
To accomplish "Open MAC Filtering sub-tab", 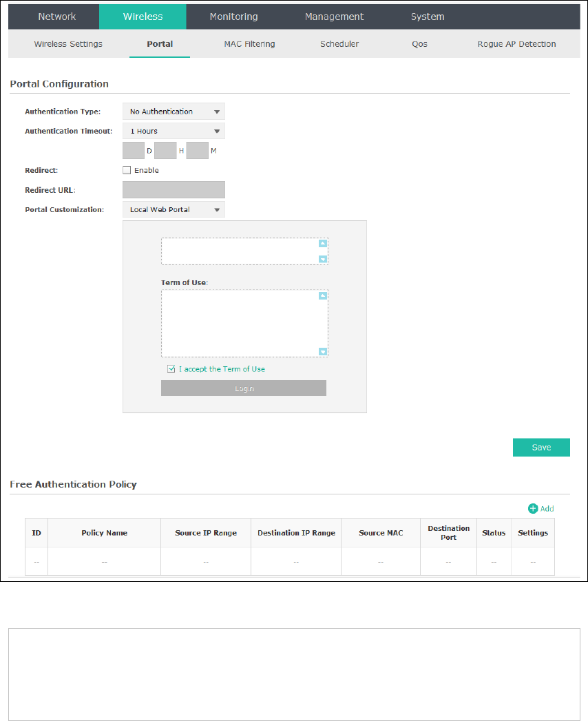I will (x=250, y=43).
